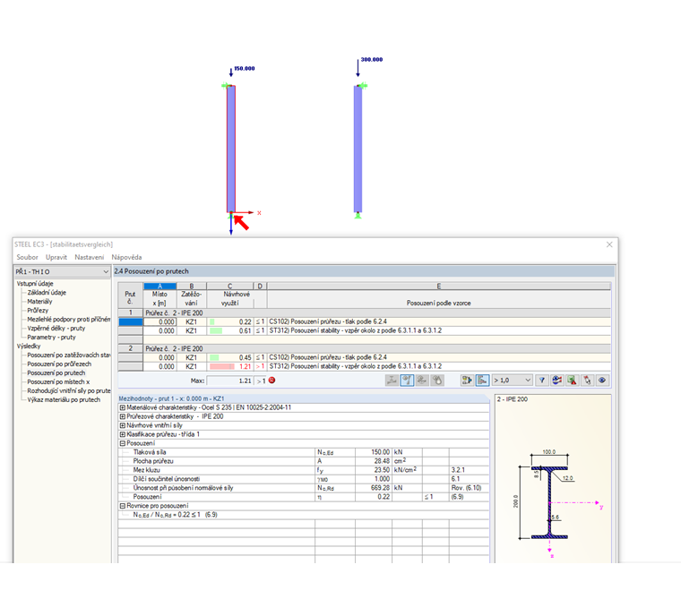
Task: Select Základní údaje in navigator
Action: pos(47,293)
